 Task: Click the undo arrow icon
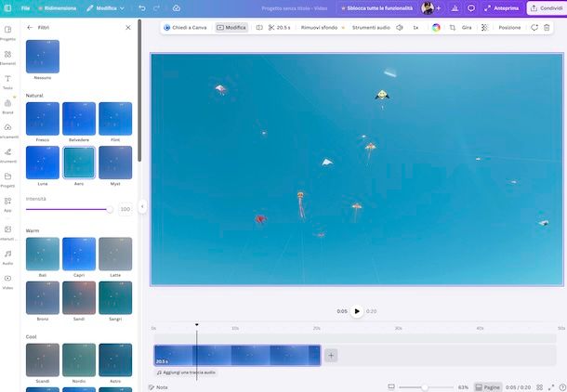click(x=142, y=7)
